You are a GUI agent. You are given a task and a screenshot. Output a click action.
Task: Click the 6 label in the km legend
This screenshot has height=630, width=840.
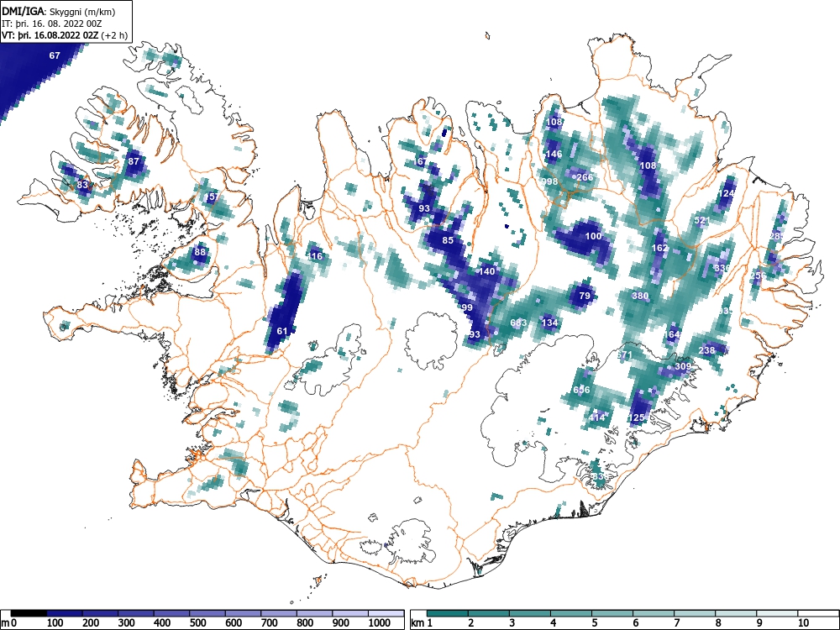pos(635,623)
